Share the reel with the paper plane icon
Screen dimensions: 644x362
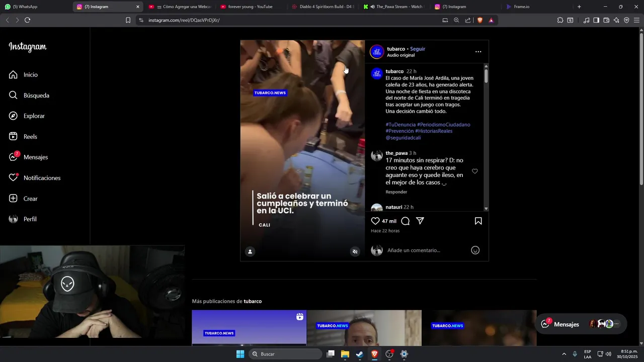pos(420,221)
